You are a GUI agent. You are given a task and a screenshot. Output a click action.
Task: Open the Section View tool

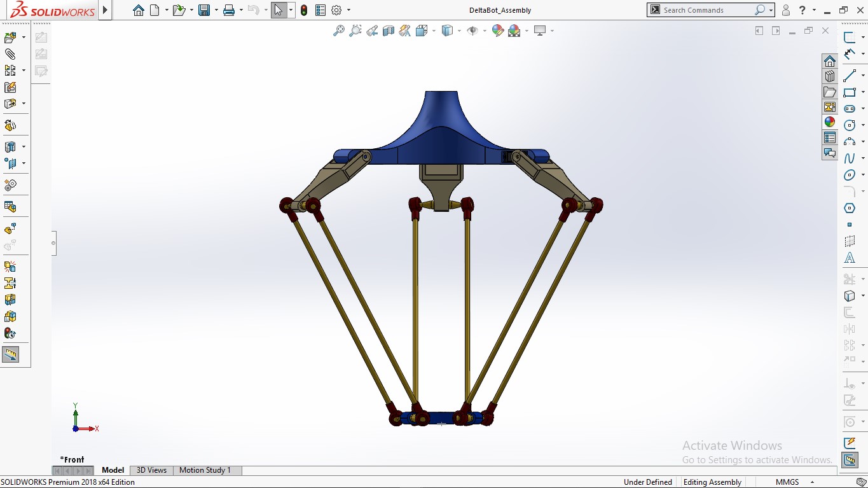tap(389, 31)
